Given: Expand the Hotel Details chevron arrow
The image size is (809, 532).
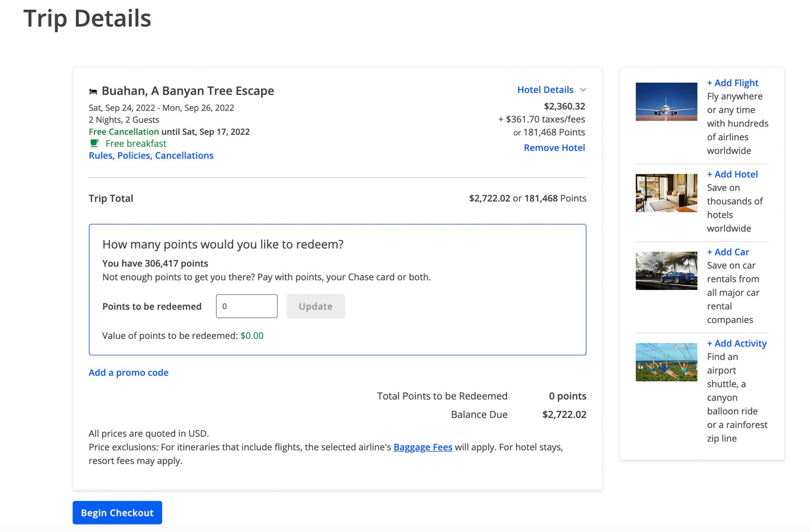Looking at the screenshot, I should click(x=583, y=90).
